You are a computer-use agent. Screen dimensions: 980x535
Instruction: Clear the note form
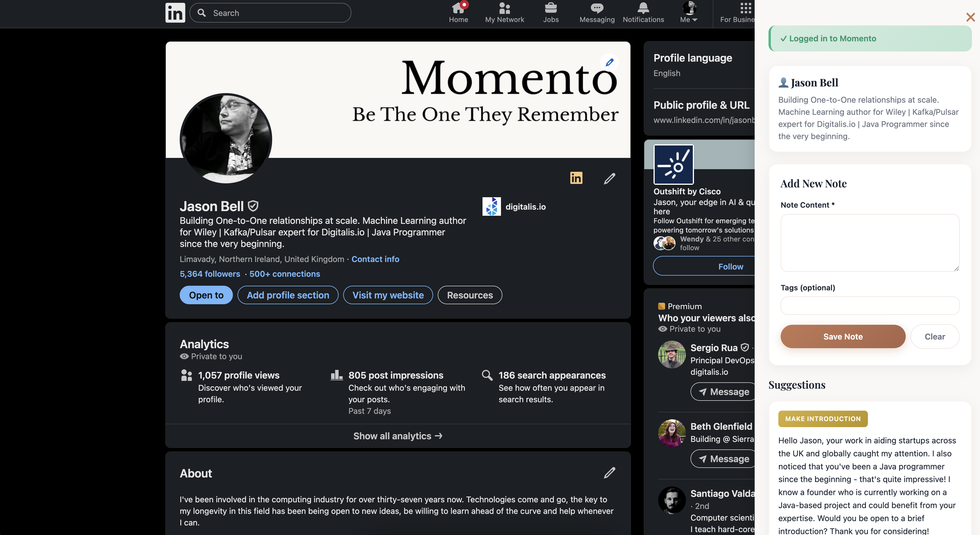pos(934,337)
